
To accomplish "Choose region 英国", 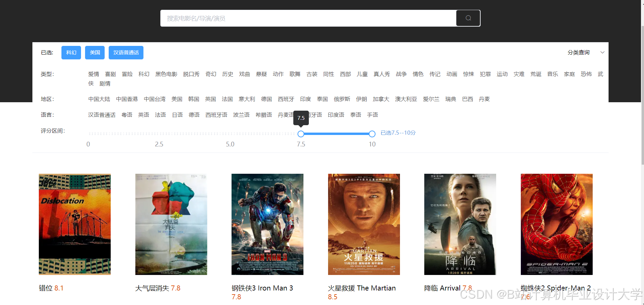I will click(211, 99).
